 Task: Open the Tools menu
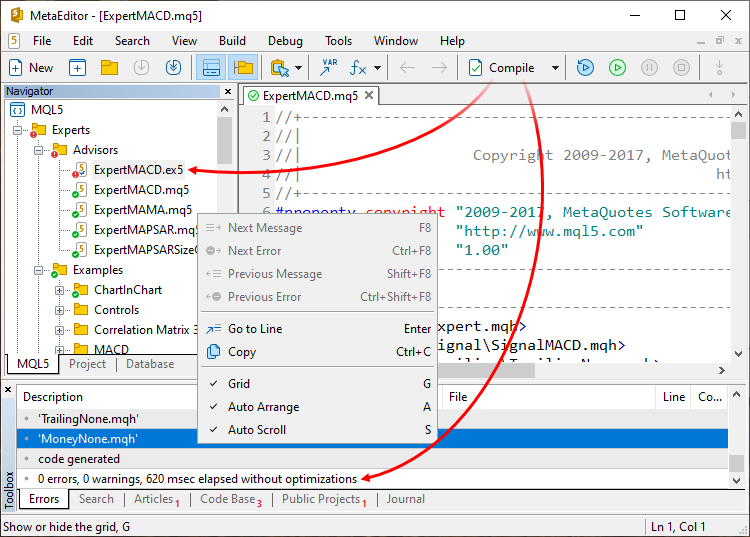click(339, 41)
